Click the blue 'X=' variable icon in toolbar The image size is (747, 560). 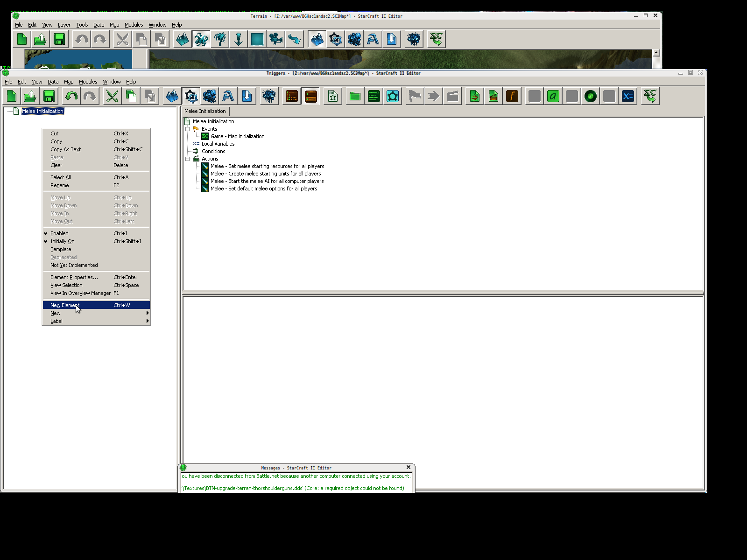point(628,96)
